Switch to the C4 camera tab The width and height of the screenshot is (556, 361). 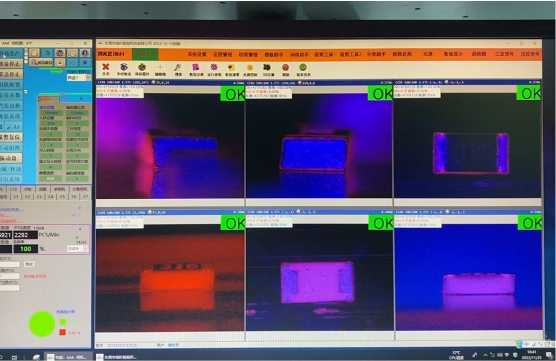pyautogui.click(x=51, y=196)
